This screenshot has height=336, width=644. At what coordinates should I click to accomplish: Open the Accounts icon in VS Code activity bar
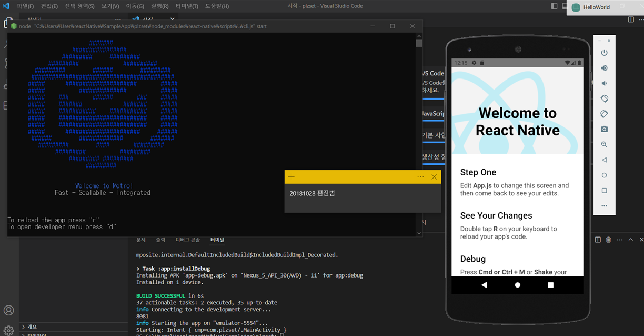pos(9,310)
